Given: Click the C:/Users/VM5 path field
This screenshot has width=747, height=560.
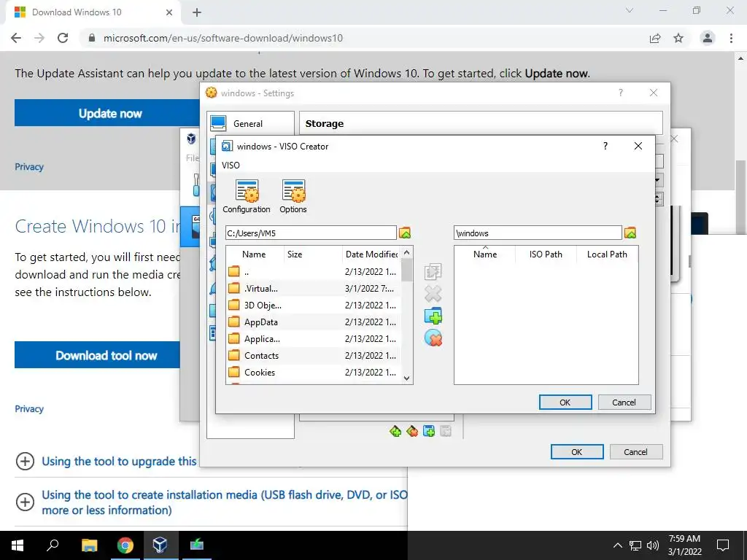Looking at the screenshot, I should click(x=311, y=233).
